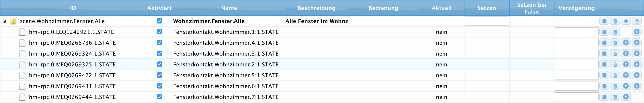Click the Setzen input field of the scene row

click(x=486, y=21)
